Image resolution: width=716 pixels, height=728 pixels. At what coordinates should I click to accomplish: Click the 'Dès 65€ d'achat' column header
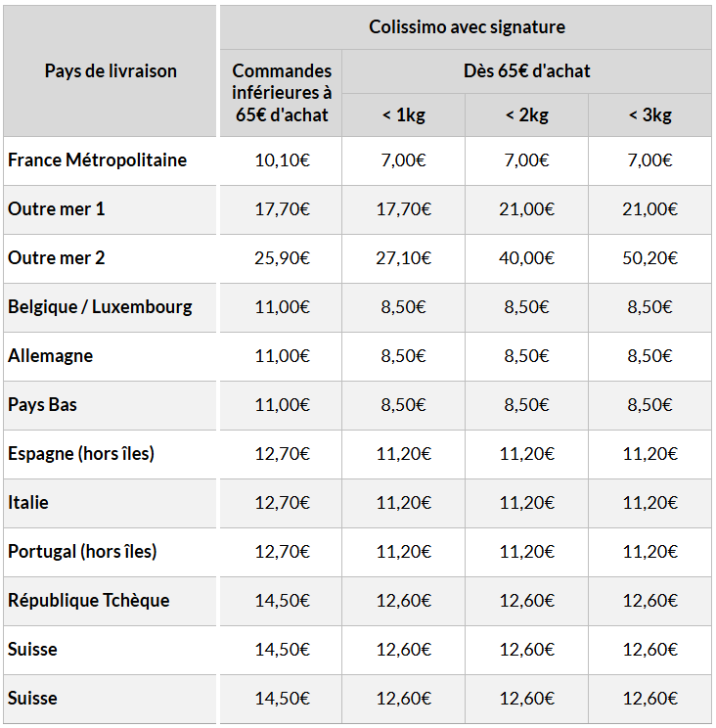pyautogui.click(x=526, y=71)
